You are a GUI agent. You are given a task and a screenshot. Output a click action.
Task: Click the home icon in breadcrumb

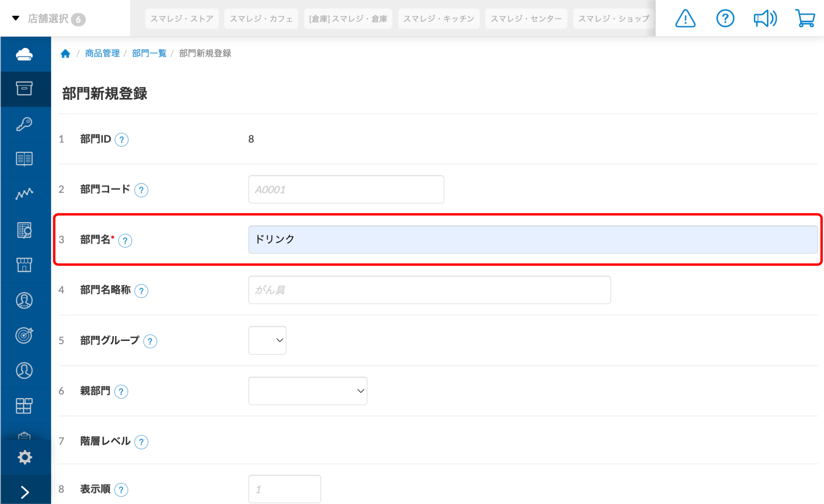[x=65, y=53]
